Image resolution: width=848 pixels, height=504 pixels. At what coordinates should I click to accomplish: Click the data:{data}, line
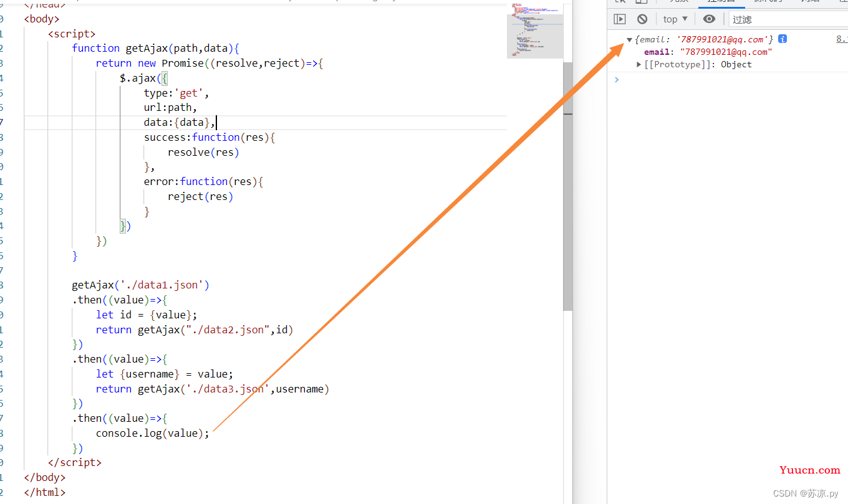point(180,123)
